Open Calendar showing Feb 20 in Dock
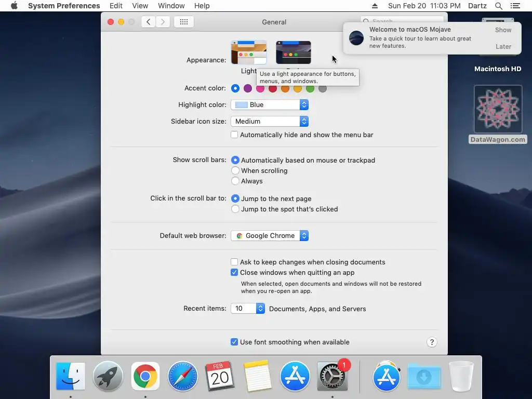The height and width of the screenshot is (399, 532). [220, 376]
